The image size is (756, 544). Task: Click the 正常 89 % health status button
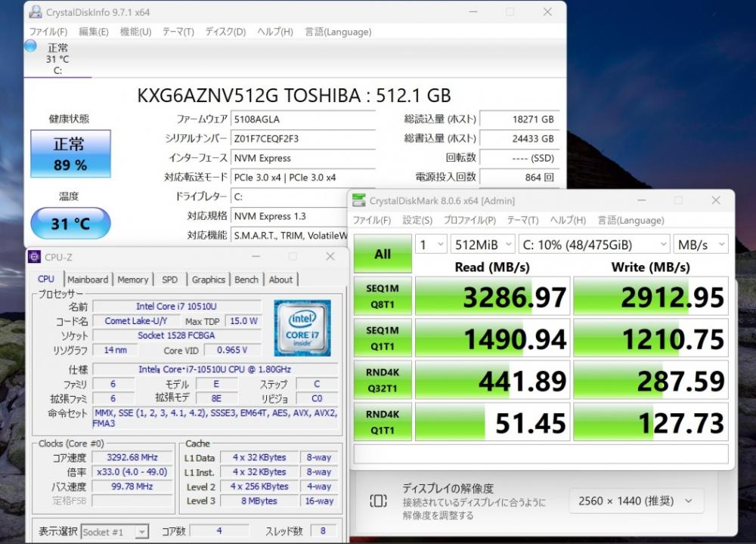click(x=70, y=153)
